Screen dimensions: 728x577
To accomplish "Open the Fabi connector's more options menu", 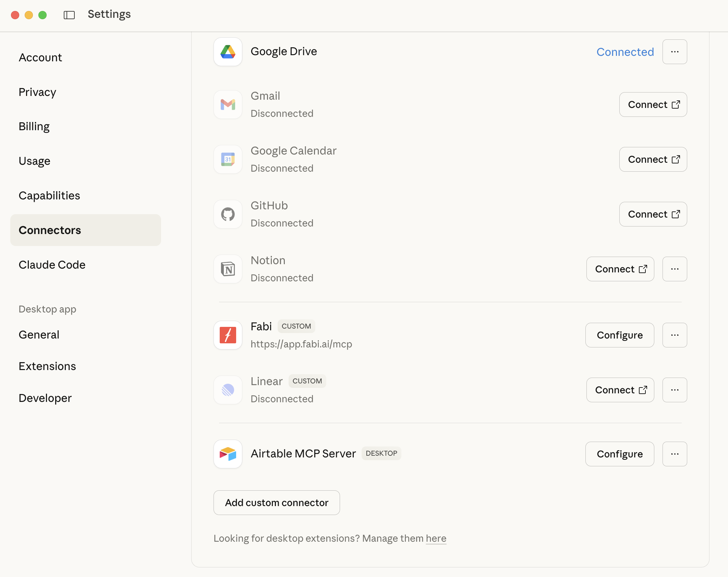I will pos(675,335).
